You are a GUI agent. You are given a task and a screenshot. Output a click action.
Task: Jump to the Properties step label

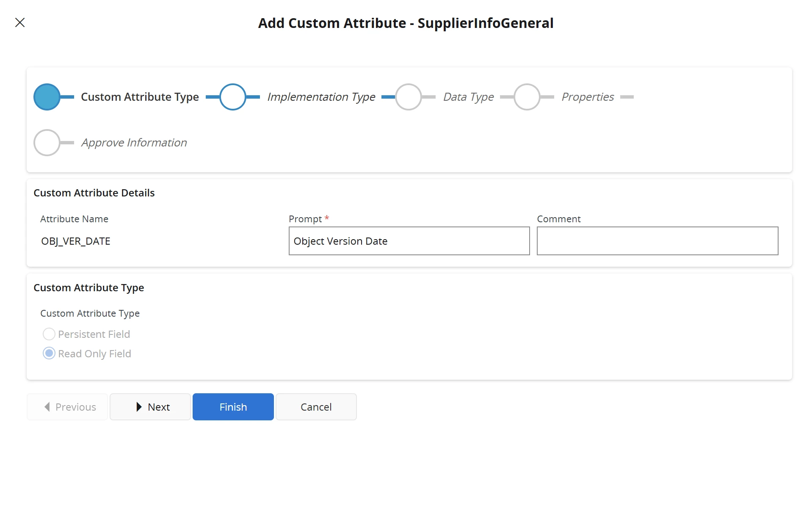click(588, 97)
